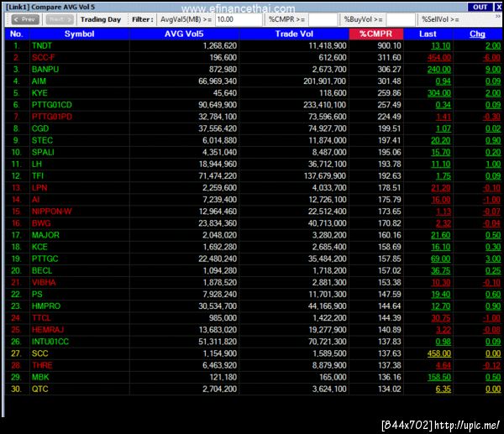504x434 pixels.
Task: Focus the AvgVal5(MB) filter input
Action: [x=239, y=19]
